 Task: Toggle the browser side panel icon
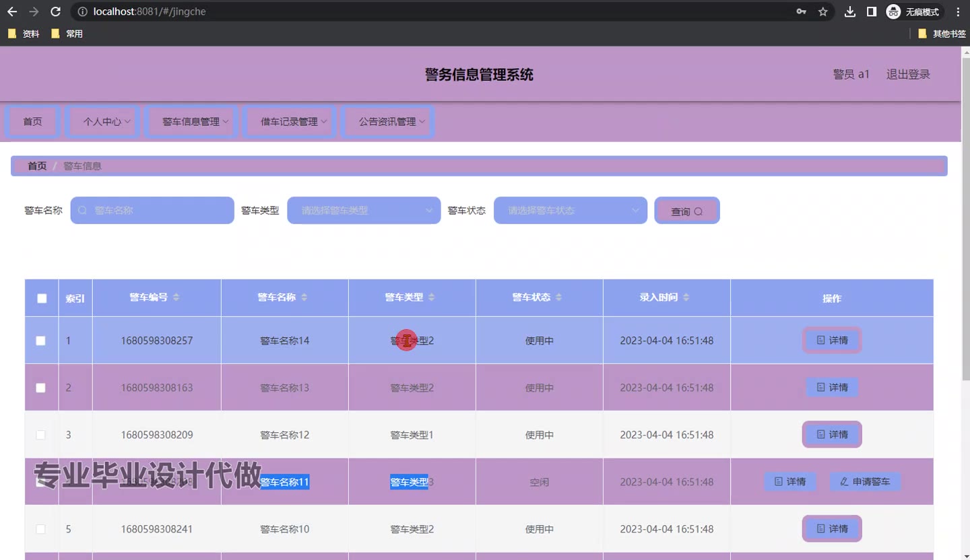871,11
